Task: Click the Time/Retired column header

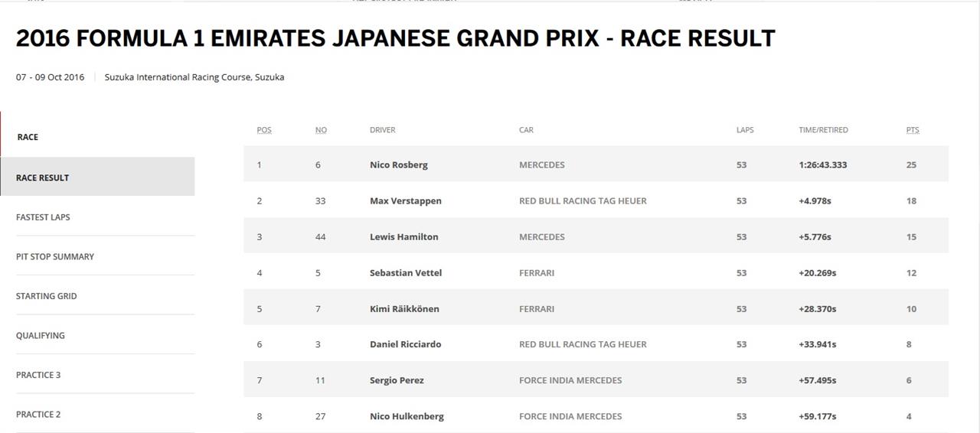Action: 824,130
